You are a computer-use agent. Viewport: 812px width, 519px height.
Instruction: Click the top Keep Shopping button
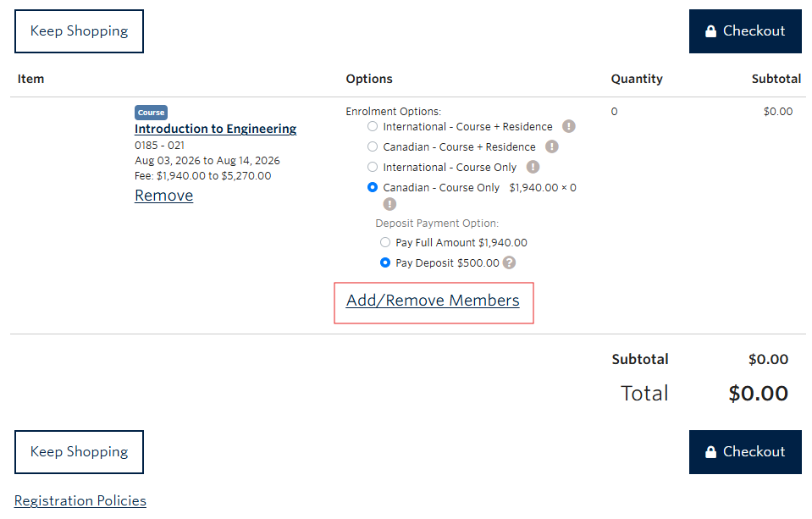(79, 31)
